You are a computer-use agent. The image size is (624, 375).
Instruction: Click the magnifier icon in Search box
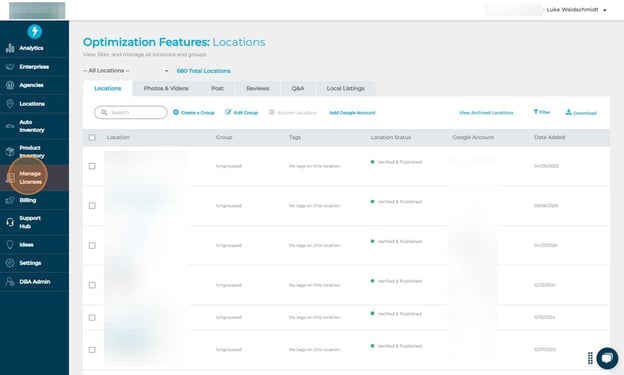[104, 113]
